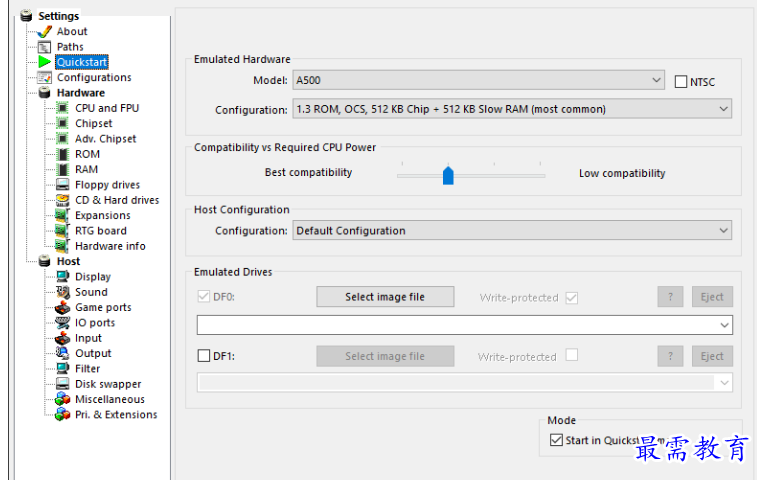This screenshot has height=480, width=757.
Task: Click the Floppy drives icon
Action: tap(62, 185)
